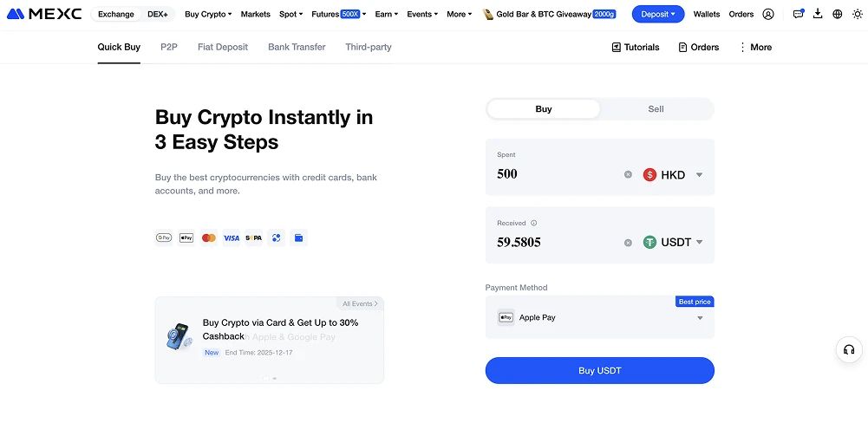Image resolution: width=868 pixels, height=436 pixels.
Task: Switch to the P2P tab
Action: point(169,47)
